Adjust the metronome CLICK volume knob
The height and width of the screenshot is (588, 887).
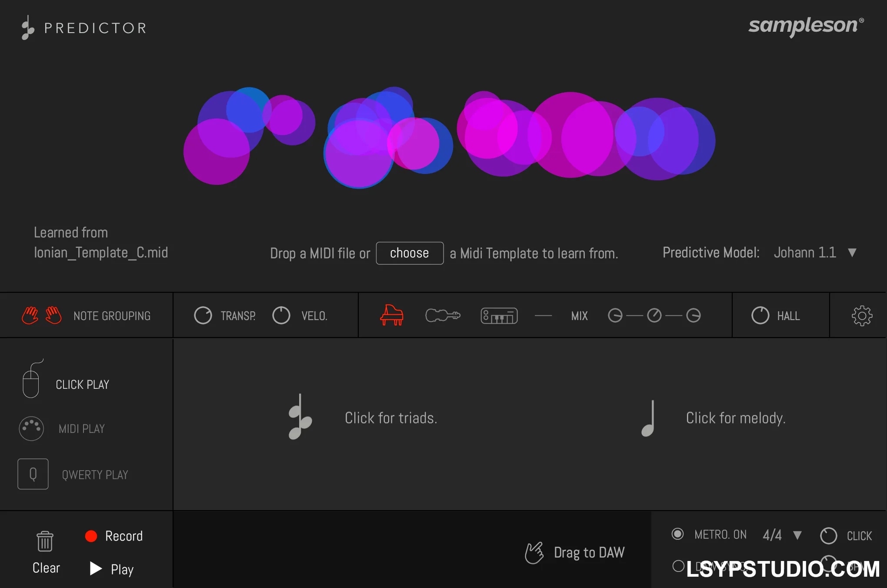pos(829,536)
